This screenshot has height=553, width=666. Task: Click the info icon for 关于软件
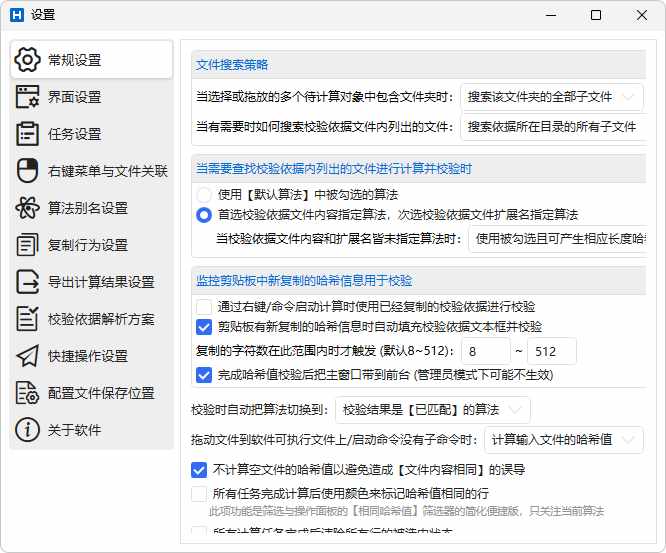(x=28, y=430)
